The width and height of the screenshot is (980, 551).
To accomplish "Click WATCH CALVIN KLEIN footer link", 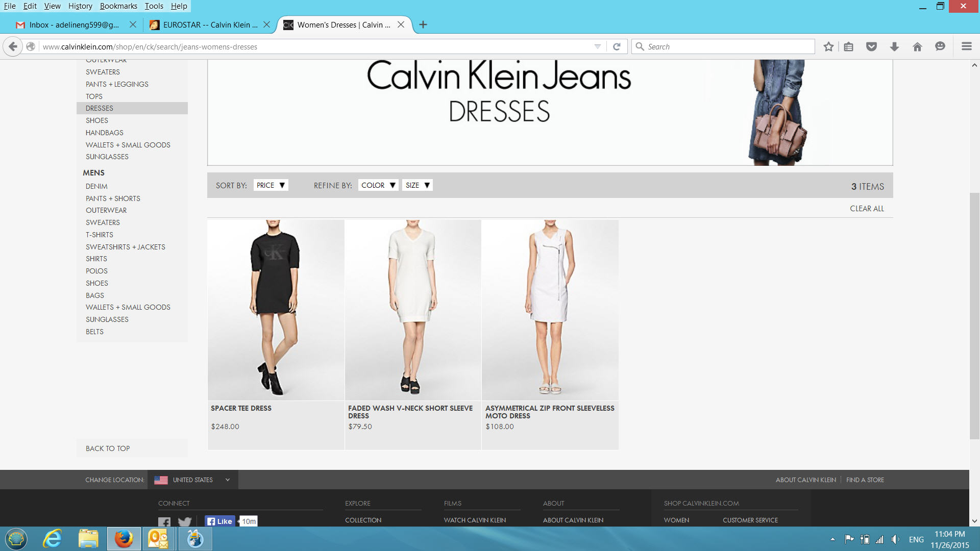I will (x=475, y=520).
